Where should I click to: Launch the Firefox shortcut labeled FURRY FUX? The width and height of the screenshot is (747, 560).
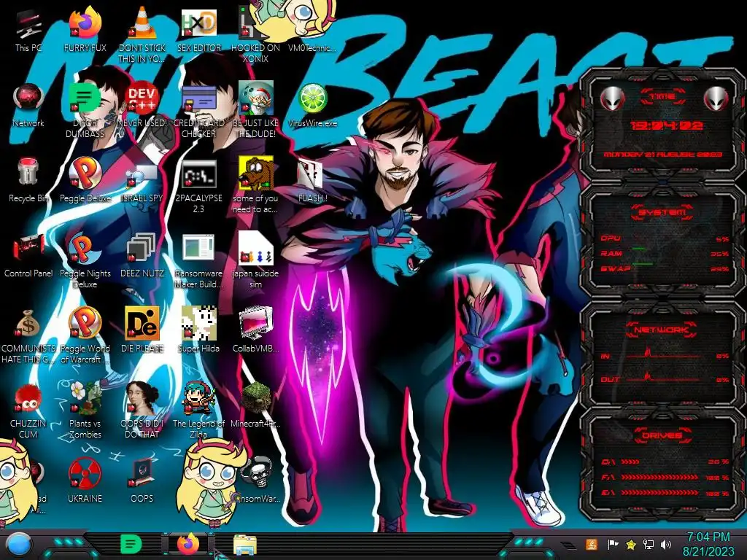[85, 24]
